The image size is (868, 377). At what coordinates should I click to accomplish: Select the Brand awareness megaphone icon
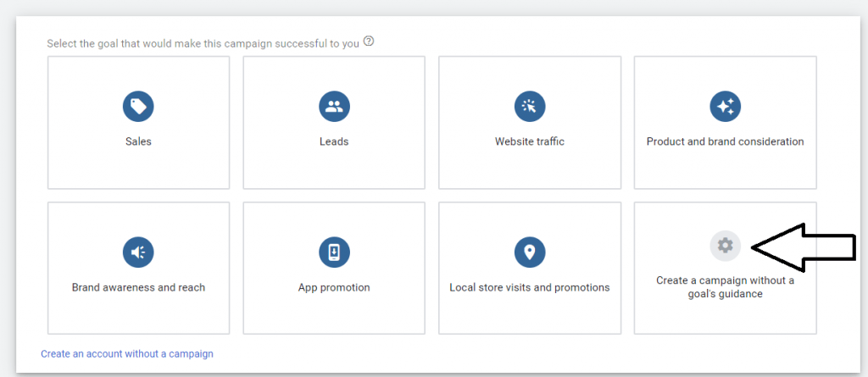tap(138, 252)
